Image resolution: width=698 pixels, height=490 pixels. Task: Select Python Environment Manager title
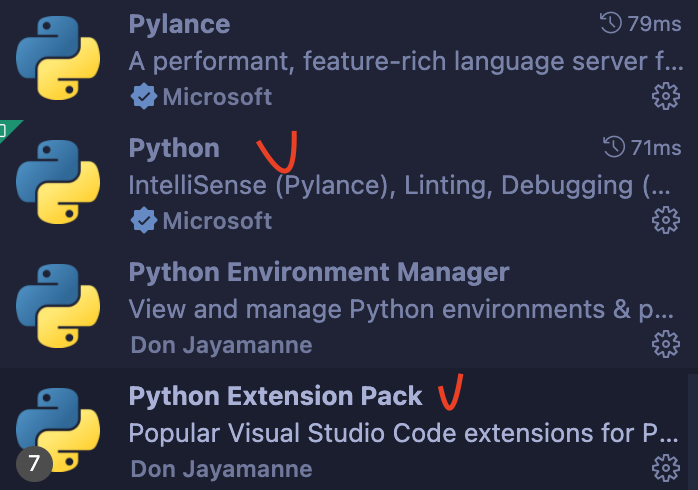[319, 272]
